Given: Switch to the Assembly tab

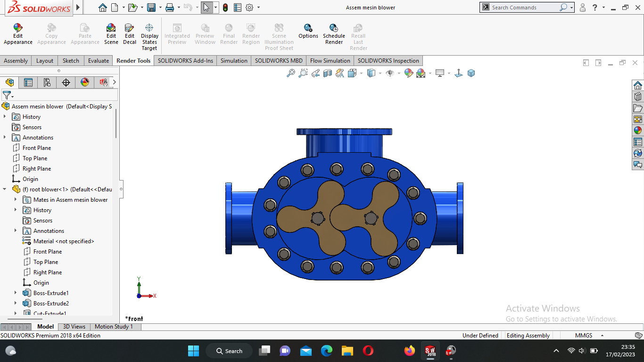Looking at the screenshot, I should click(16, 60).
